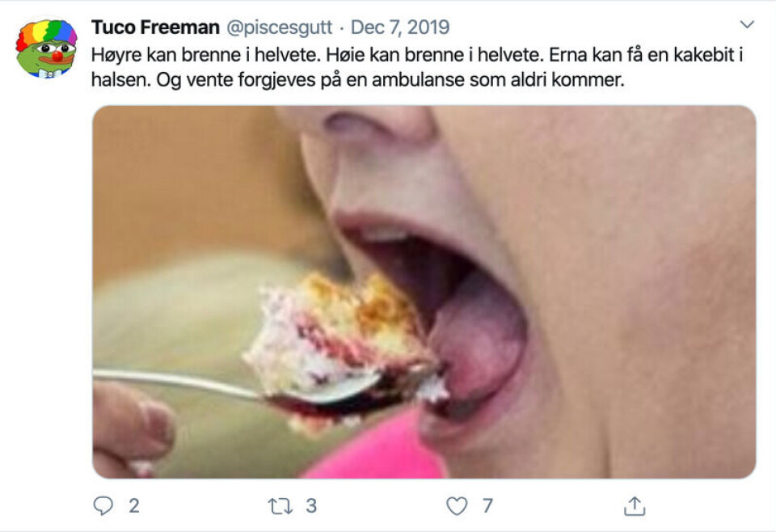This screenshot has height=532, width=776.
Task: Click the Tuco Freeman display name
Action: (x=155, y=27)
